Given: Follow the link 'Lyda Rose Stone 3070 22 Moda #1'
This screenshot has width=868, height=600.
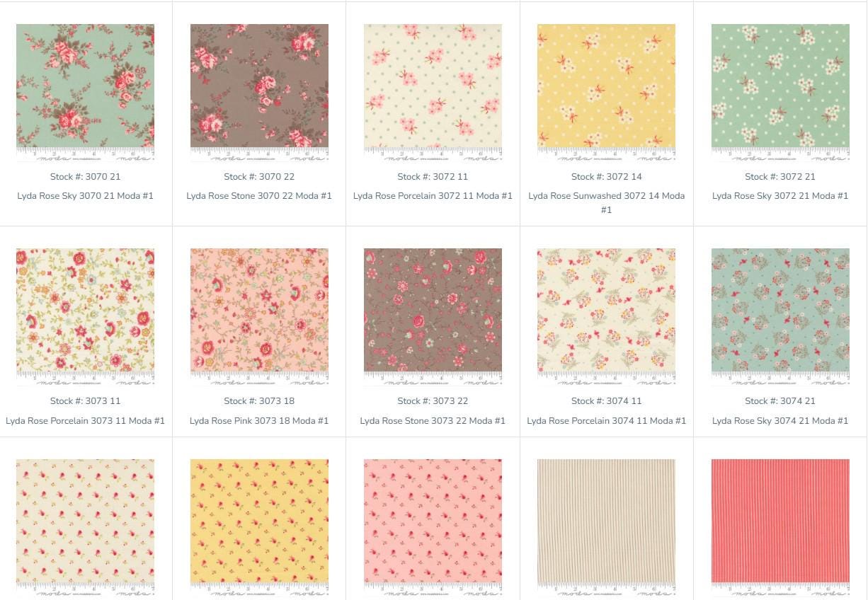Looking at the screenshot, I should (259, 196).
